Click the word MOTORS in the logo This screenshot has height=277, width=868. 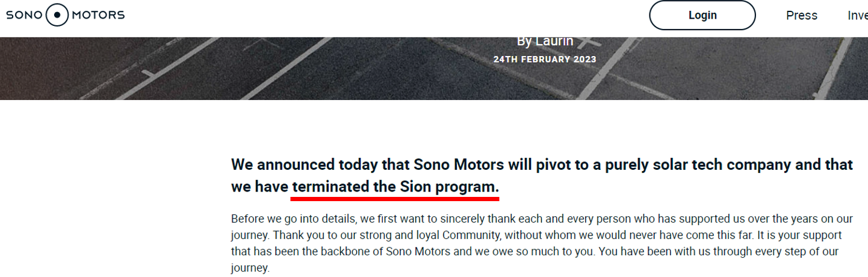point(98,15)
